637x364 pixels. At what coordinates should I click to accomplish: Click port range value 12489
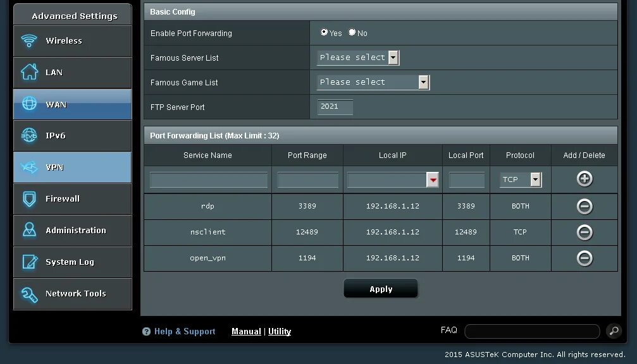tap(307, 232)
